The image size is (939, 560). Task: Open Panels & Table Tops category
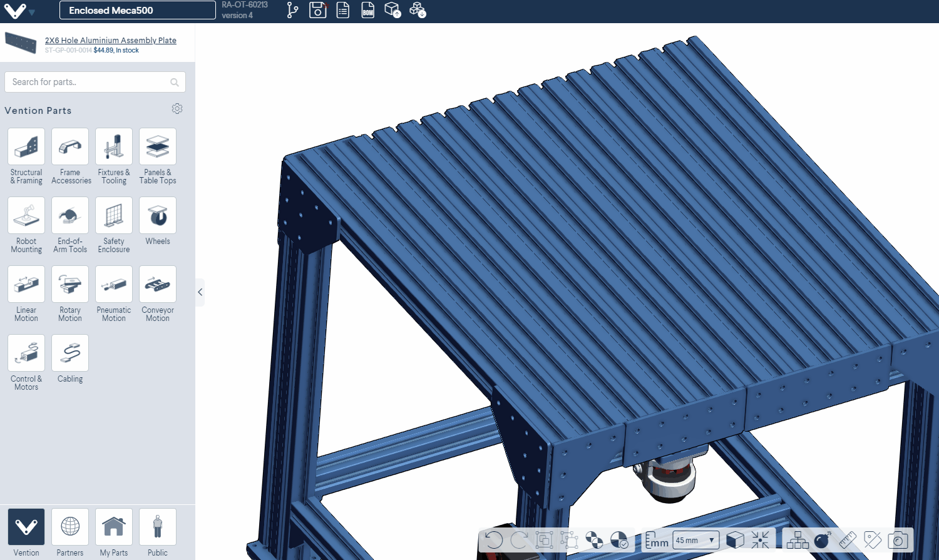click(158, 156)
